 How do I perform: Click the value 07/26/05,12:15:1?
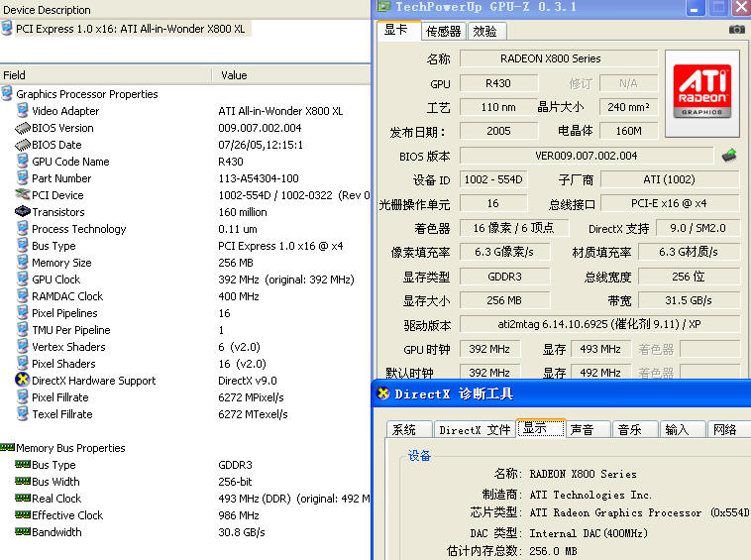(261, 145)
